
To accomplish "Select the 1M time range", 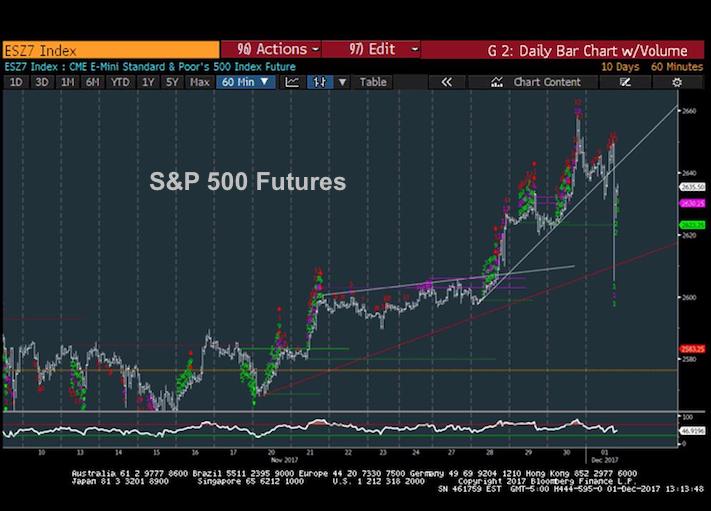I will pos(68,82).
